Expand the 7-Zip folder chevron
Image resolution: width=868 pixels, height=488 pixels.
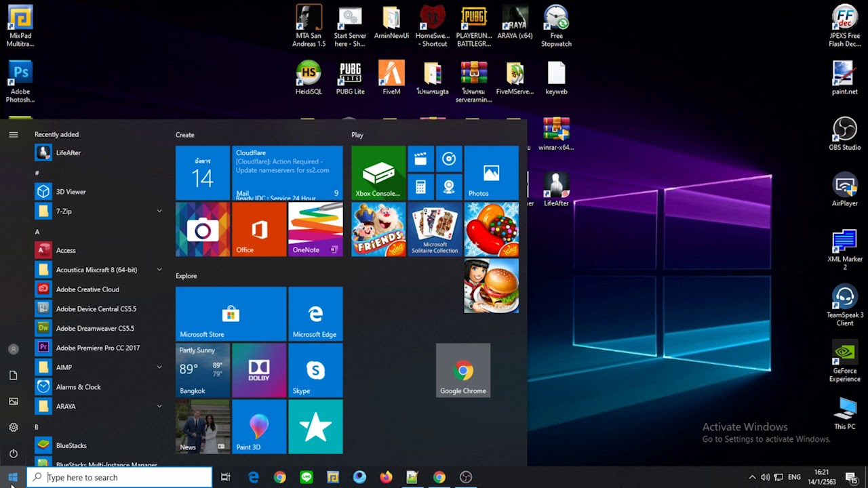tap(159, 211)
